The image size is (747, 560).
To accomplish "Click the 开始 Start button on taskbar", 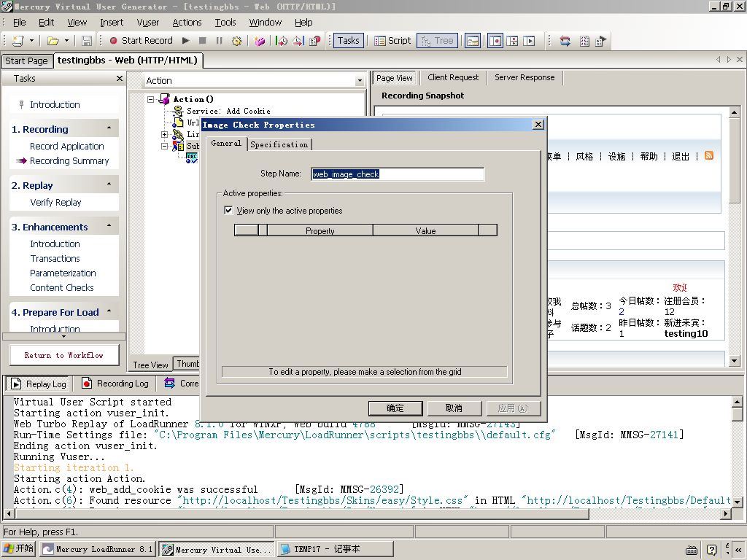I will pos(19,548).
